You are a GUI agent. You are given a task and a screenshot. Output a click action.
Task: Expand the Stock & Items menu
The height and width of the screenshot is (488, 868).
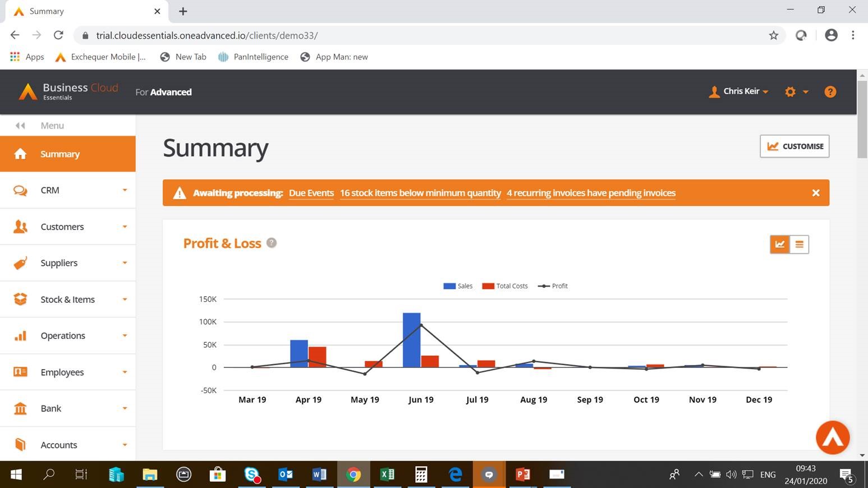68,300
